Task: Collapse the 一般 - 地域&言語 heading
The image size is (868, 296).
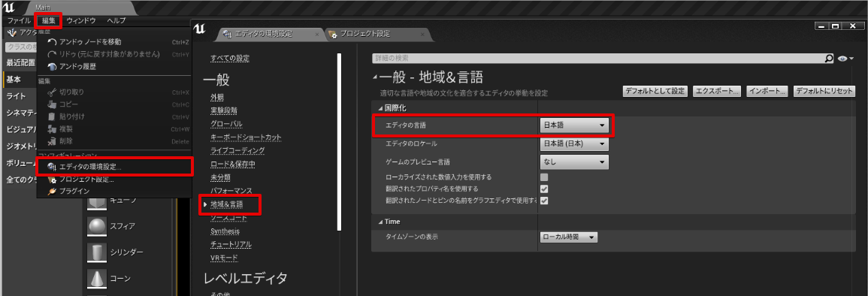Action: coord(376,77)
